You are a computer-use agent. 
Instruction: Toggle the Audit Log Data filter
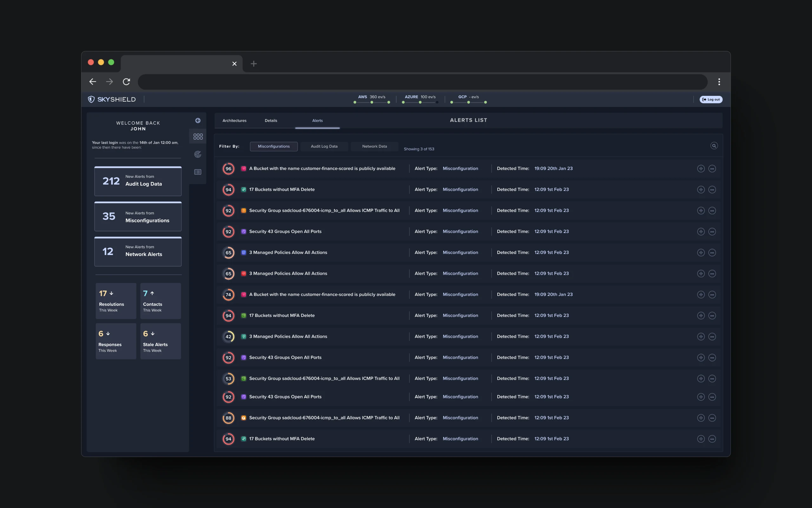[324, 146]
